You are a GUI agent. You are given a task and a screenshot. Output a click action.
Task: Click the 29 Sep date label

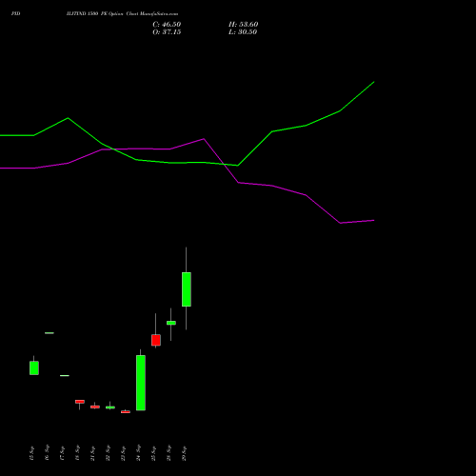[184, 453]
